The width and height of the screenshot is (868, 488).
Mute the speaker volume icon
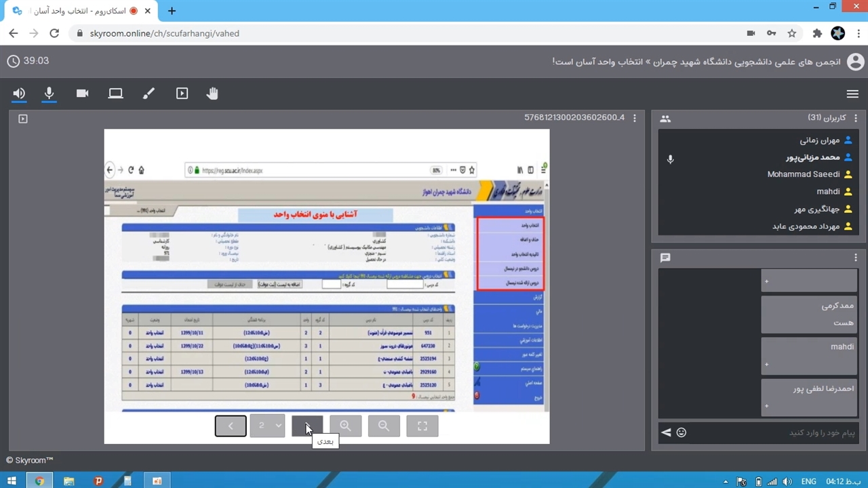19,94
